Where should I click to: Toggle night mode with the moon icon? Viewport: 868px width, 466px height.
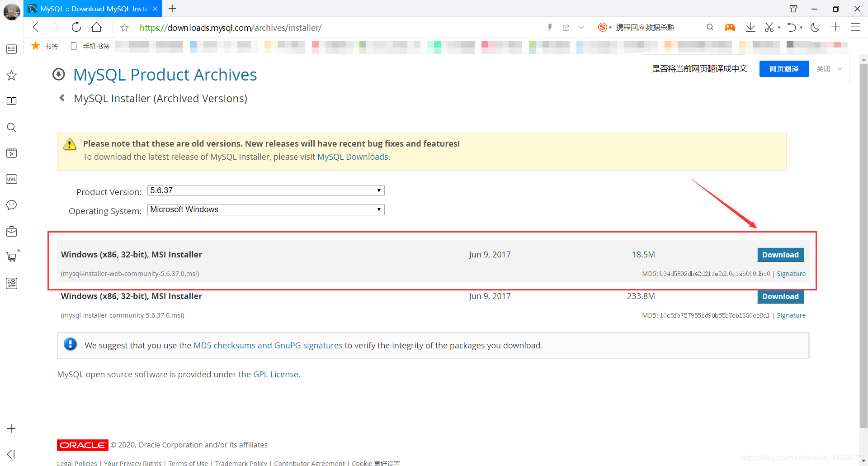815,27
